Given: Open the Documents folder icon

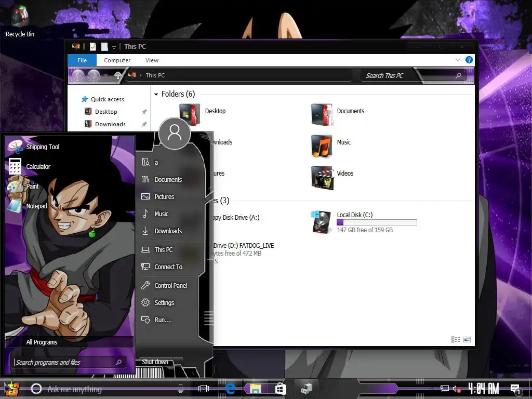Looking at the screenshot, I should (322, 114).
